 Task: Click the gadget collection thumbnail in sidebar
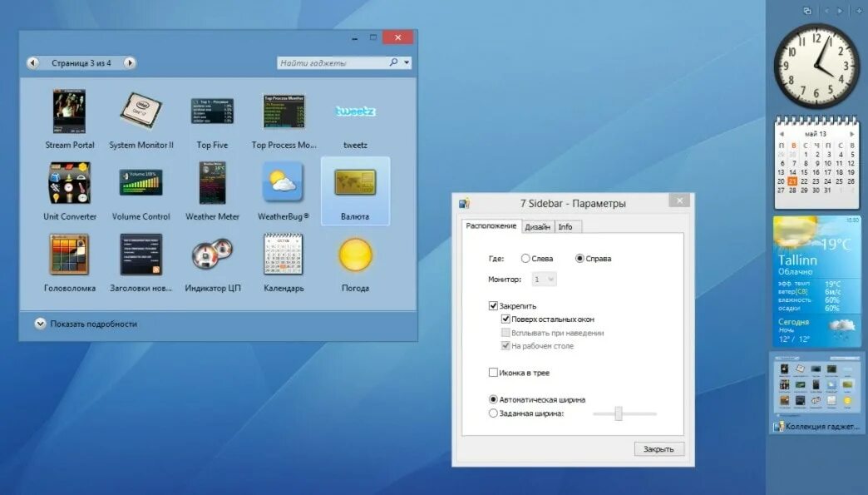pyautogui.click(x=816, y=385)
